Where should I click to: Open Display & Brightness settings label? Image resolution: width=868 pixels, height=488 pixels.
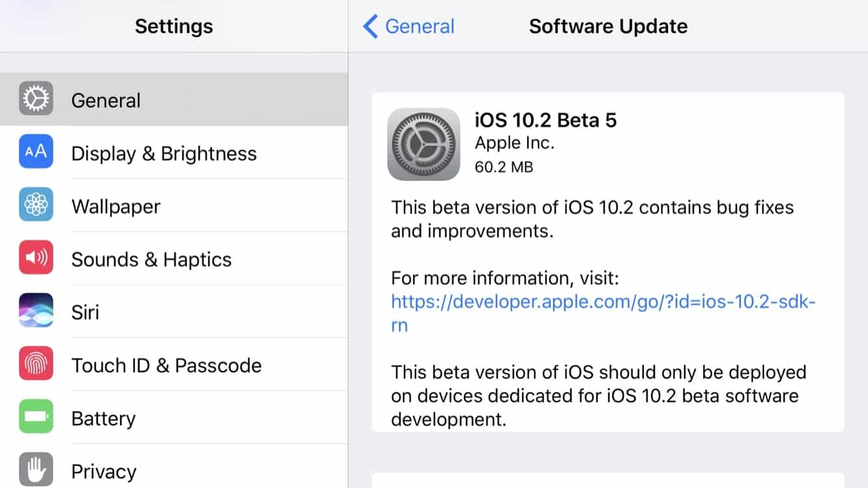(164, 153)
